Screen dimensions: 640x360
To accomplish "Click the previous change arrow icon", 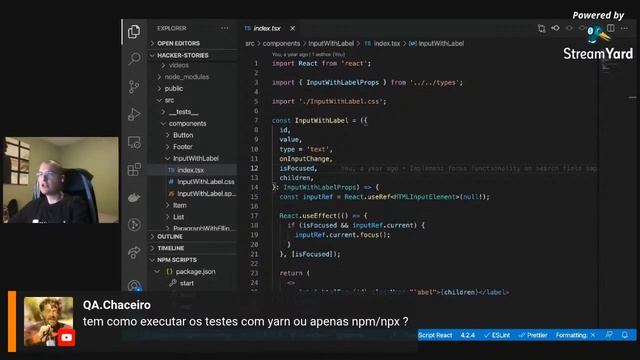I will click(x=555, y=28).
